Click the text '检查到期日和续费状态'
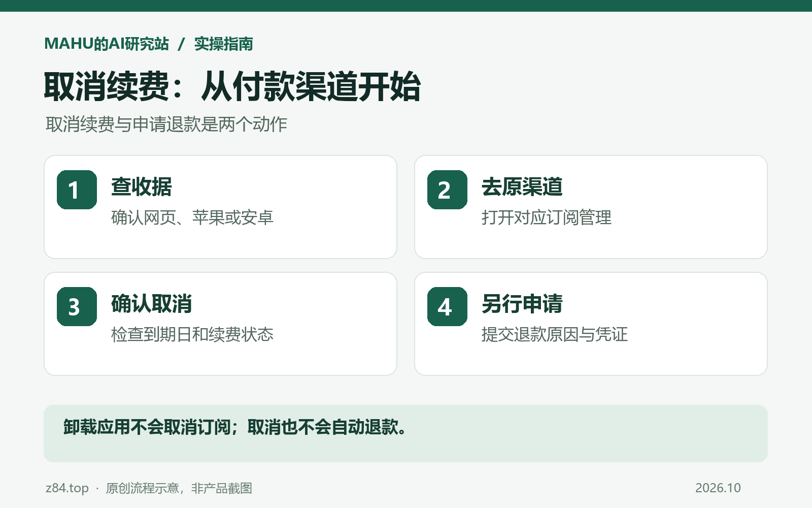 pos(192,334)
